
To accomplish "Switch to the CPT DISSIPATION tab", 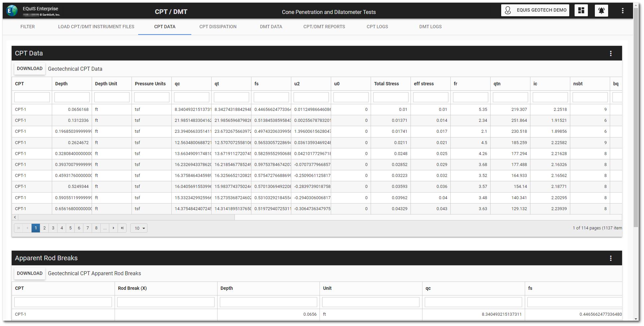I will [x=218, y=27].
